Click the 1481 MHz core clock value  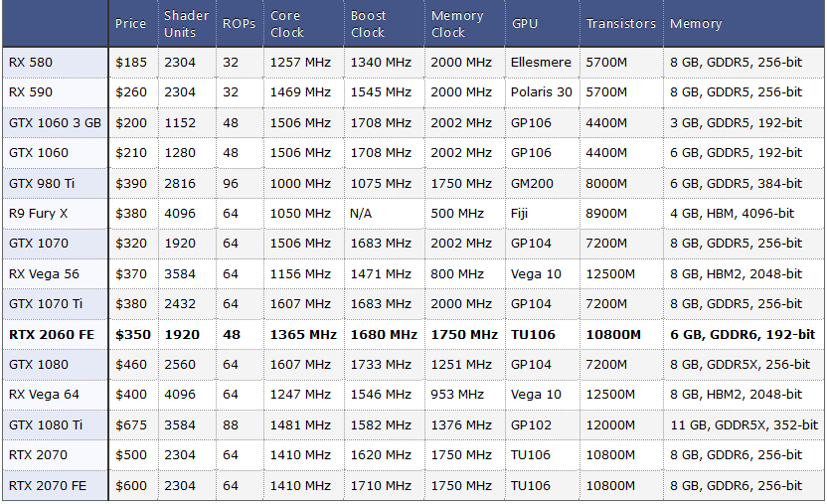pos(300,424)
